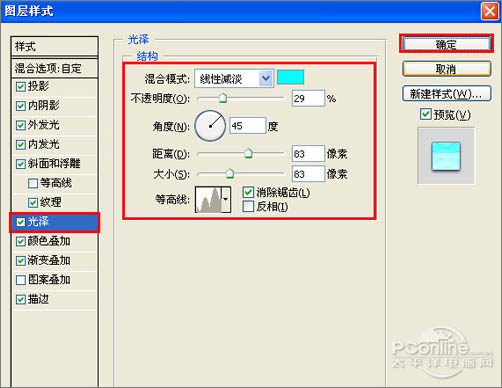Click the 新建样式 new style button
The width and height of the screenshot is (502, 388).
(446, 94)
